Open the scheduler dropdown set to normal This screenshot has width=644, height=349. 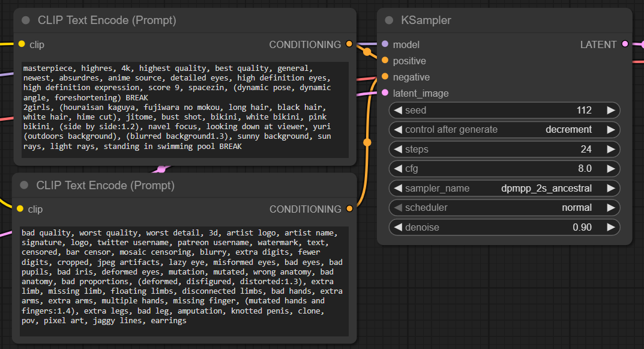coord(504,208)
